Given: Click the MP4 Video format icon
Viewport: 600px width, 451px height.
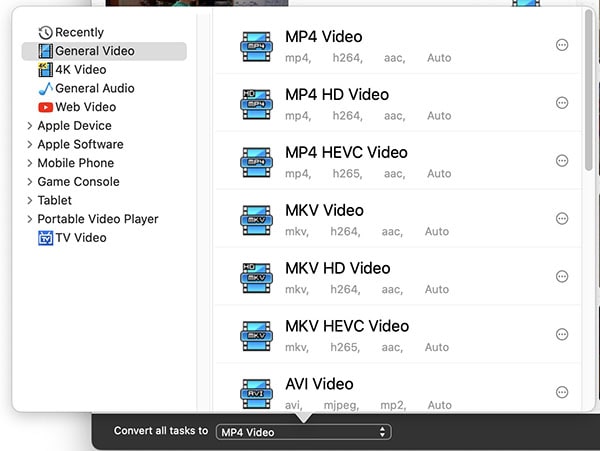Looking at the screenshot, I should coord(256,47).
